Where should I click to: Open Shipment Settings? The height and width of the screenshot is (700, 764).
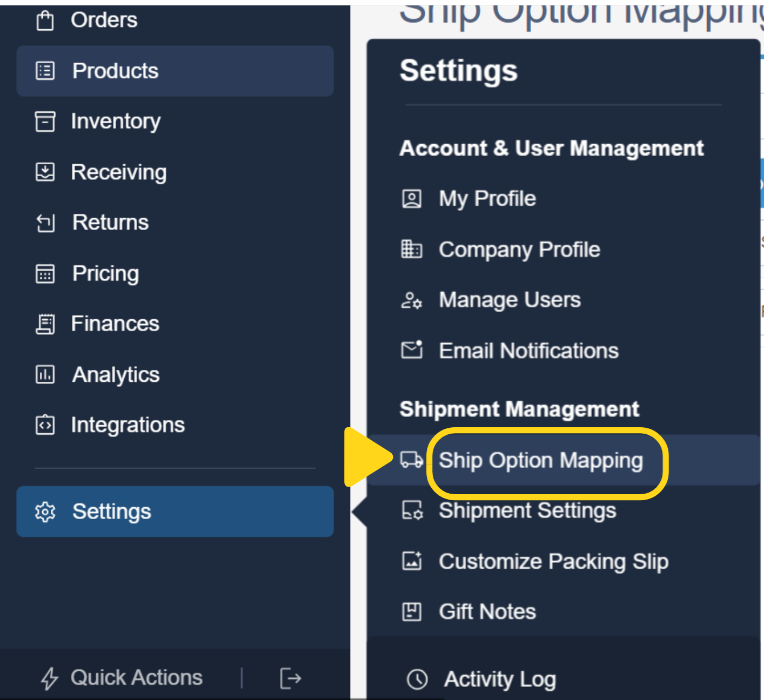pyautogui.click(x=527, y=511)
